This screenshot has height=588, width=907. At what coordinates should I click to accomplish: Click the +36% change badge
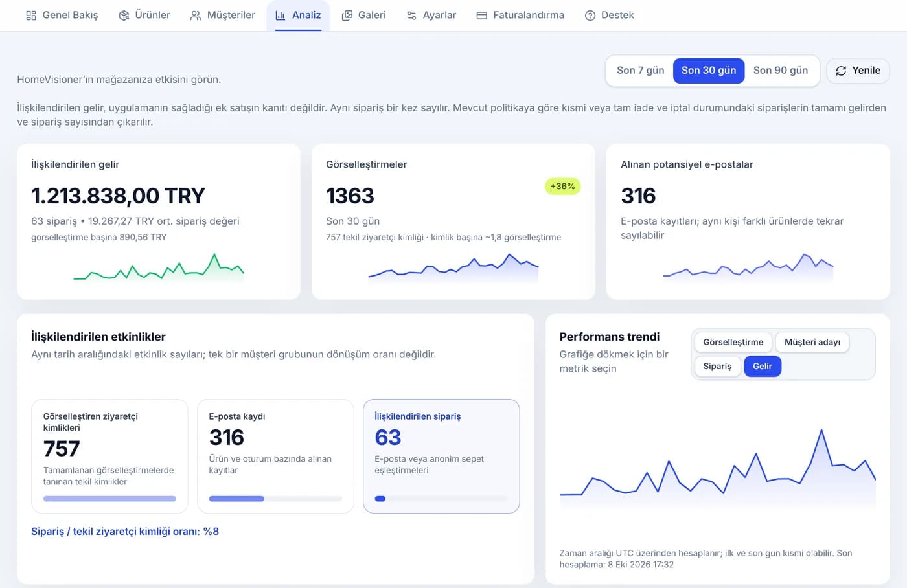point(562,187)
